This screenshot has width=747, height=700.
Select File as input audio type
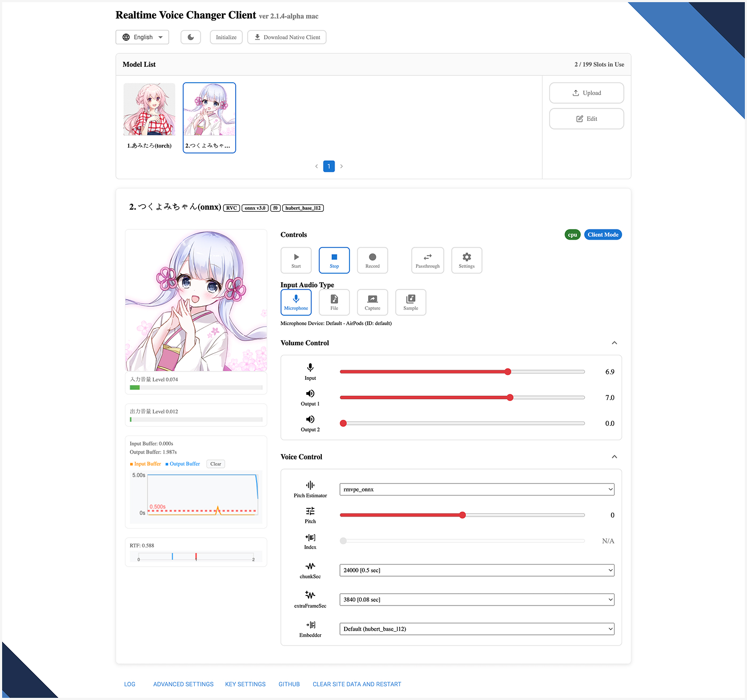[334, 303]
